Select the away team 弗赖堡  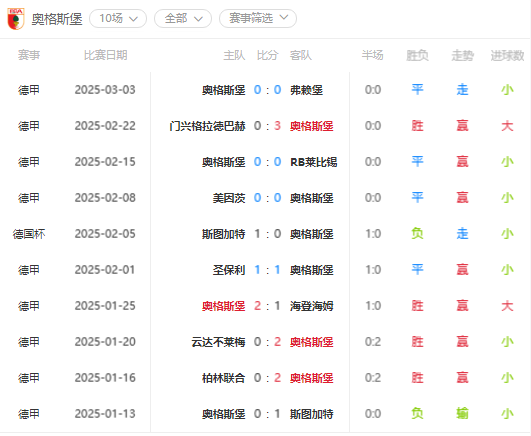pos(306,90)
